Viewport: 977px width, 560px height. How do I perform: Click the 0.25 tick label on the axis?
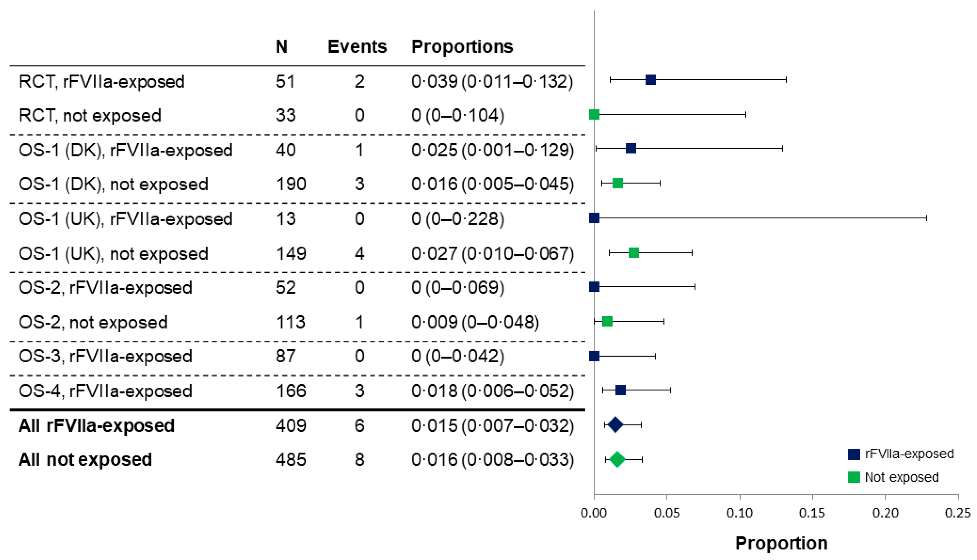point(958,513)
